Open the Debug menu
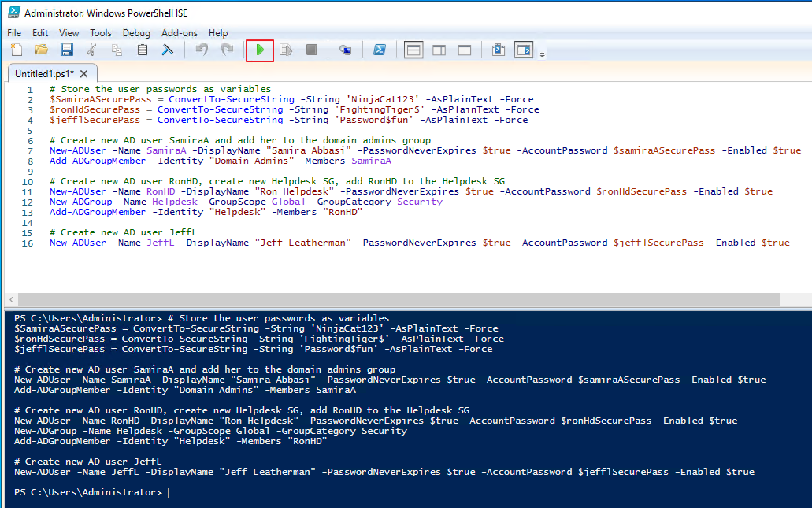The width and height of the screenshot is (812, 508). (136, 33)
